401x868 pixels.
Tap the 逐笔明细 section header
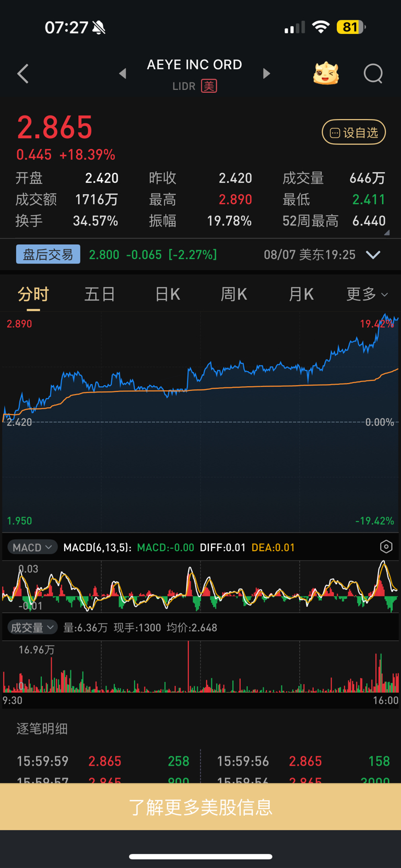click(x=42, y=729)
